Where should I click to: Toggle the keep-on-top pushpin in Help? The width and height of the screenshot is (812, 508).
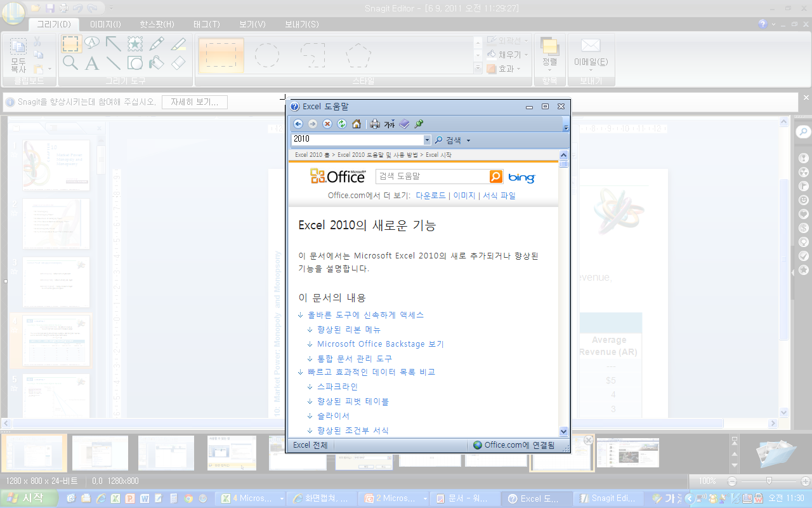(419, 124)
